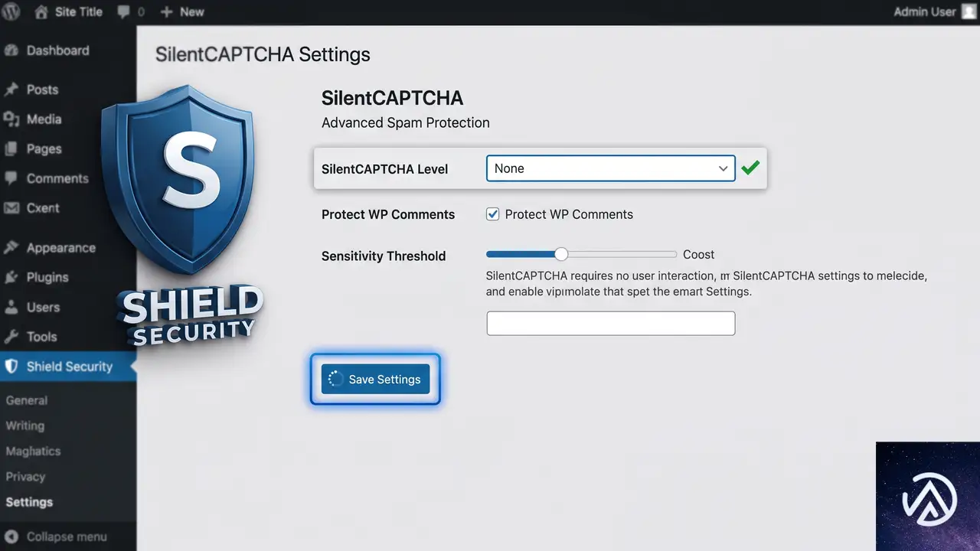
Task: Open the Plugins menu item
Action: tap(47, 277)
